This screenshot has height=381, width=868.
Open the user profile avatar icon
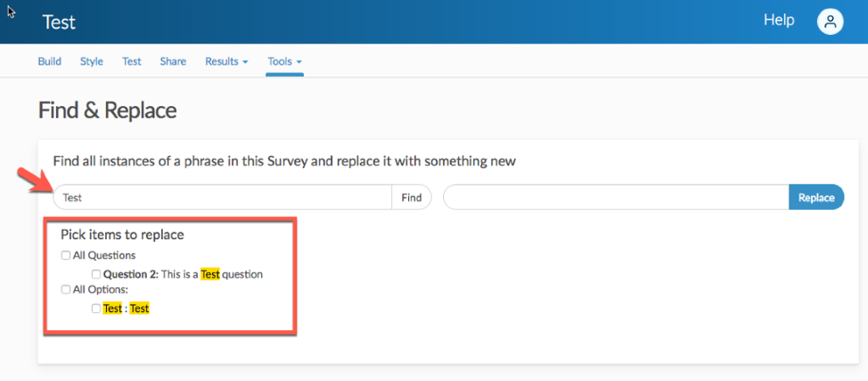coord(830,22)
